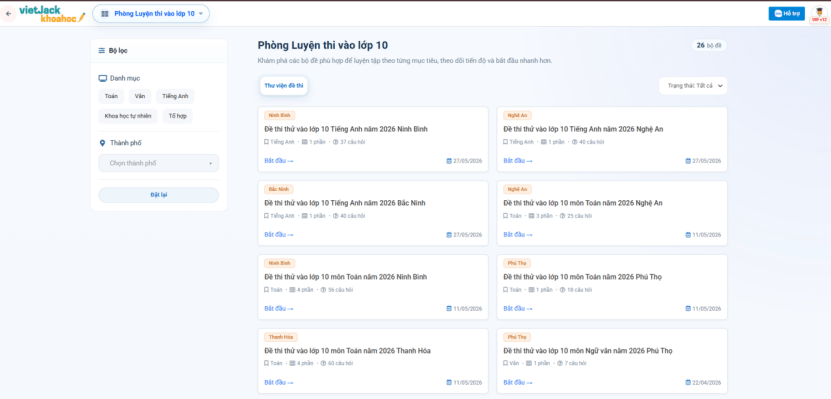
Task: Start the Nghệ An Tiếng Anh exam
Action: tap(518, 161)
